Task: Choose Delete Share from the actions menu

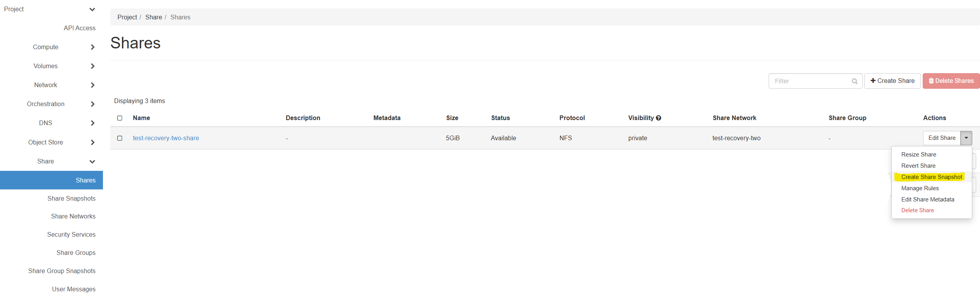Action: (917, 210)
